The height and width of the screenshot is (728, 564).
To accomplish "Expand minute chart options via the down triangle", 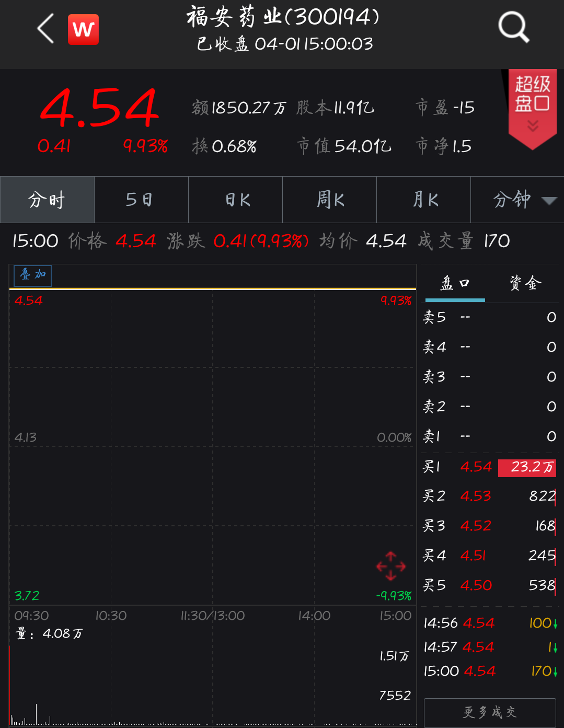I will click(x=548, y=201).
